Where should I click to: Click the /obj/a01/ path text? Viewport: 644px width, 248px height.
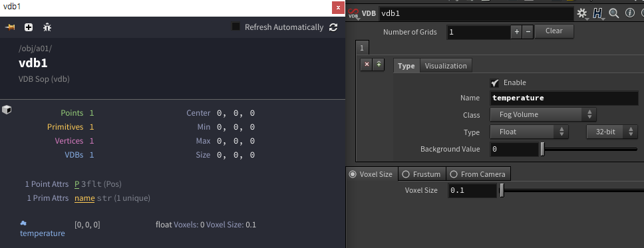point(35,49)
